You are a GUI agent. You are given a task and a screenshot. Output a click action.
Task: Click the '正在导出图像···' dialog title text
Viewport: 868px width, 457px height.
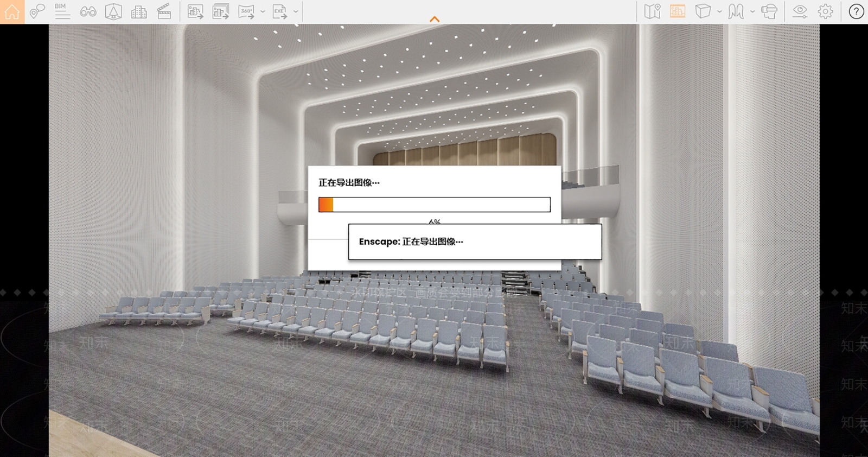coord(349,183)
